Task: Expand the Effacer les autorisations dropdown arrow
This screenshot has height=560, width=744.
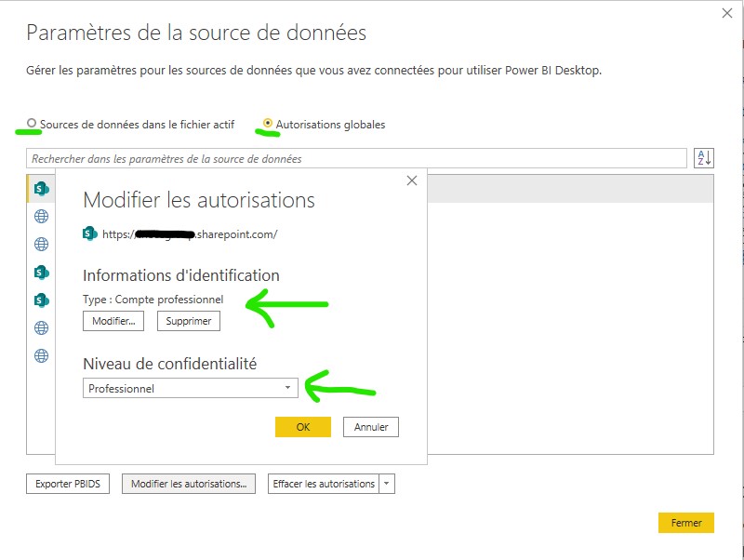Action: pyautogui.click(x=387, y=483)
